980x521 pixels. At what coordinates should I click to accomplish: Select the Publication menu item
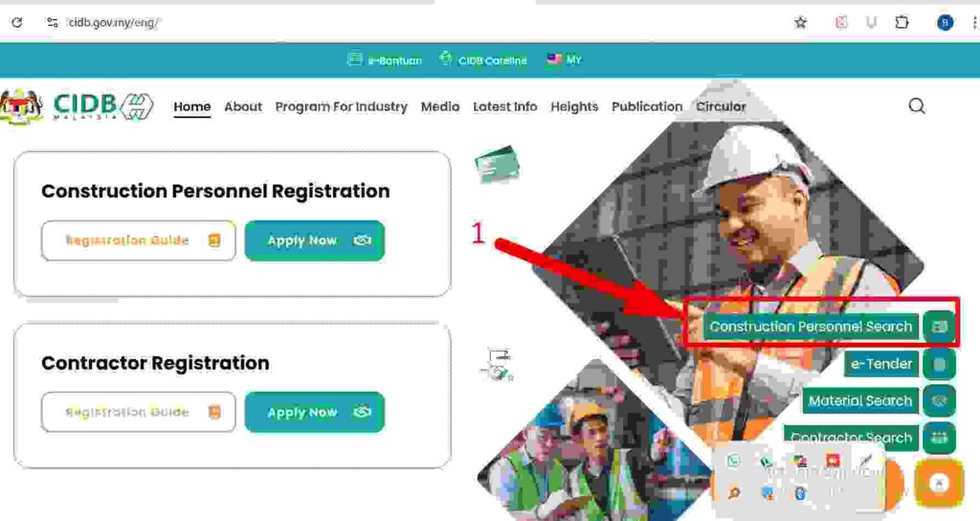[x=647, y=107]
